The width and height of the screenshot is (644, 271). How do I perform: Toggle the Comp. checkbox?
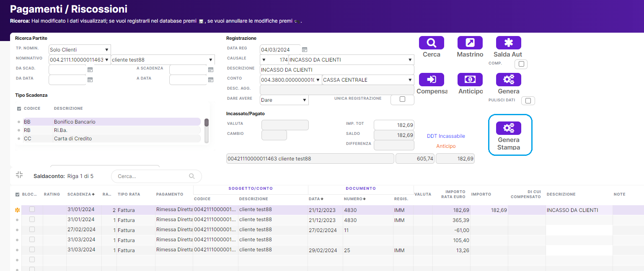[521, 64]
